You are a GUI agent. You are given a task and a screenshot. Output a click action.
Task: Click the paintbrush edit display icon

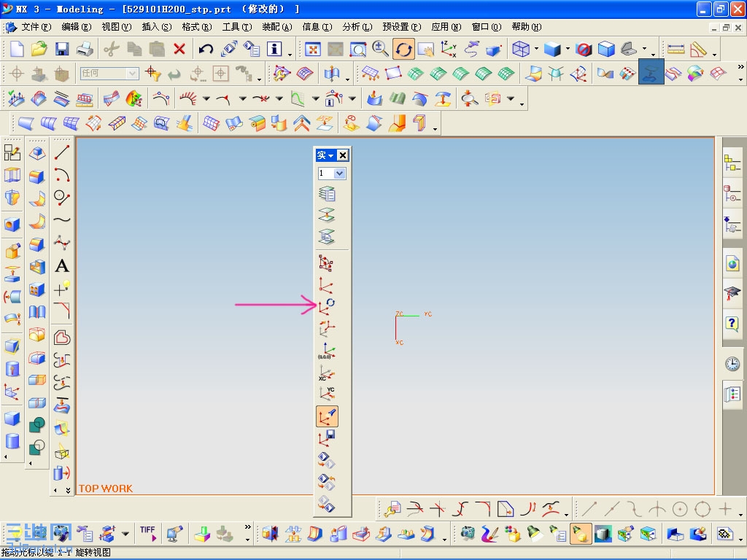(489, 534)
